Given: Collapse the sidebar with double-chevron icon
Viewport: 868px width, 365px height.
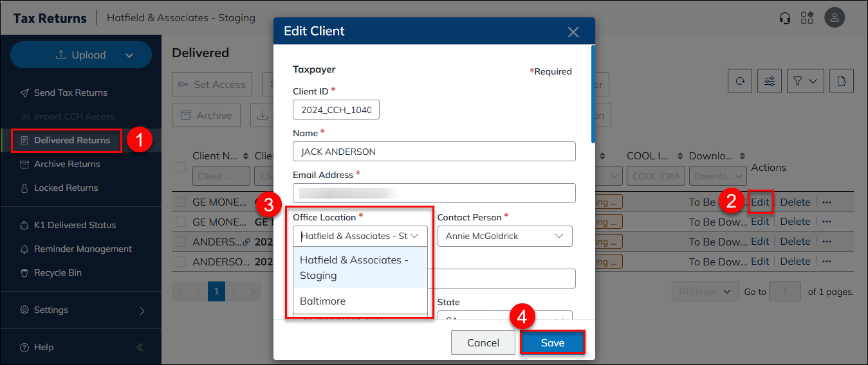Looking at the screenshot, I should (140, 348).
